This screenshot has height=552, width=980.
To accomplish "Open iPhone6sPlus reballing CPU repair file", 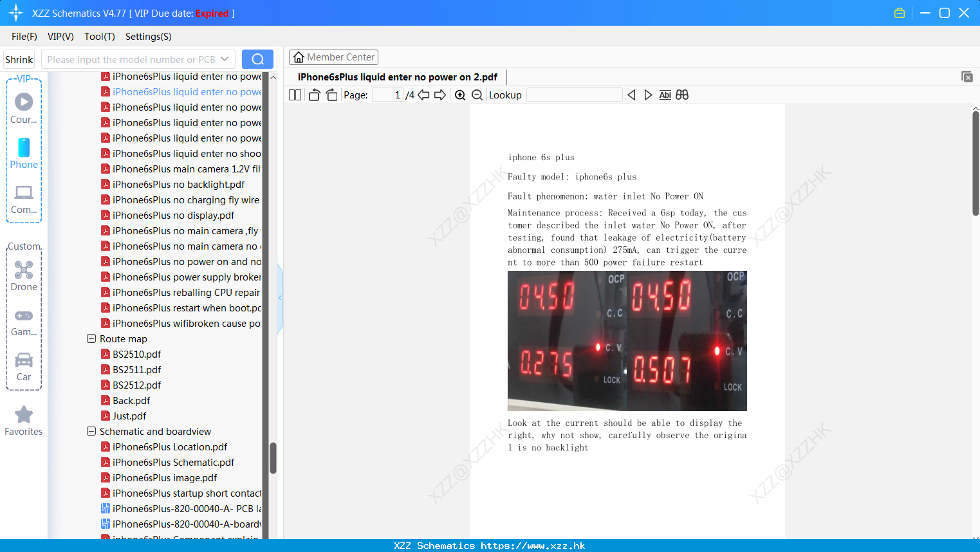I will (182, 293).
